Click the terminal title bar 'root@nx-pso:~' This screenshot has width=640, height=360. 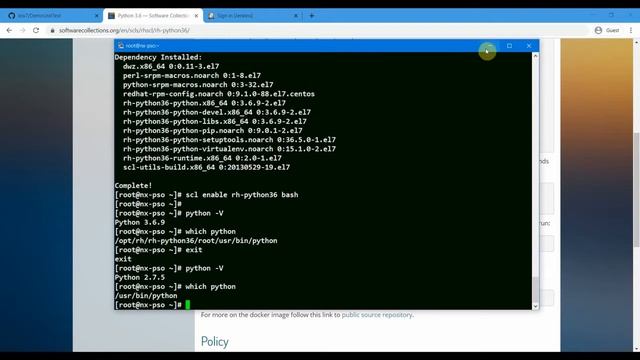[142, 46]
